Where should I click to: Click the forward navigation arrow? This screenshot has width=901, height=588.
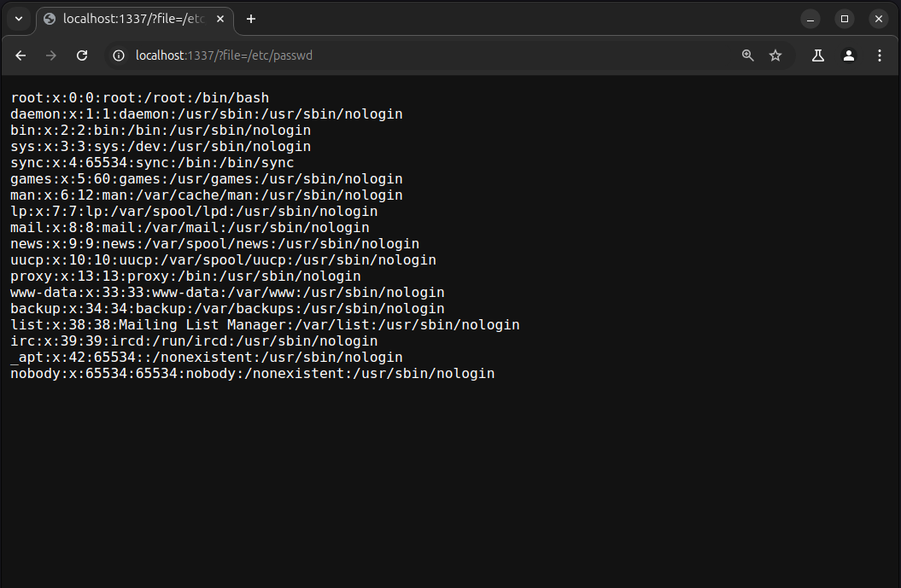[x=51, y=55]
